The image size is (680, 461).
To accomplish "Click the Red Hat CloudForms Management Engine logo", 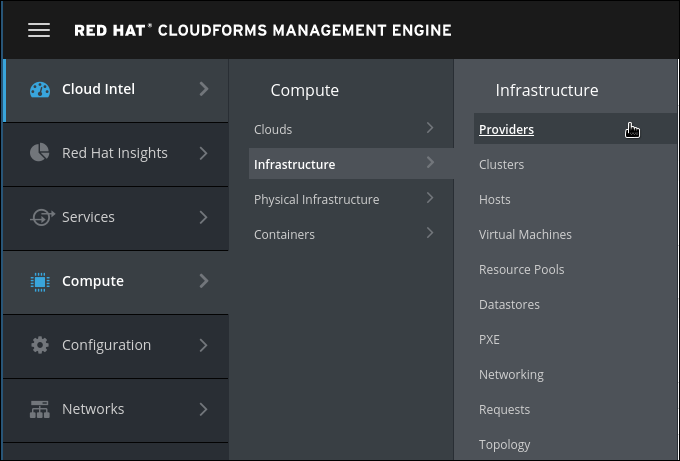I will 263,30.
